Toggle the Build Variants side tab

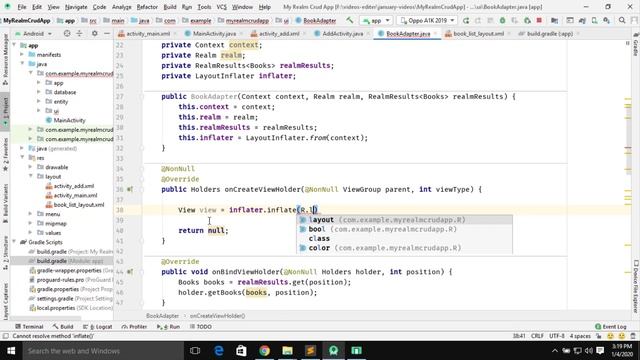pos(5,203)
